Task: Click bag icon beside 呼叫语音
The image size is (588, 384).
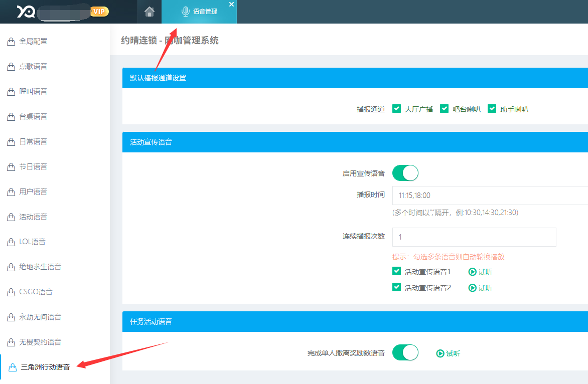Action: [x=11, y=92]
